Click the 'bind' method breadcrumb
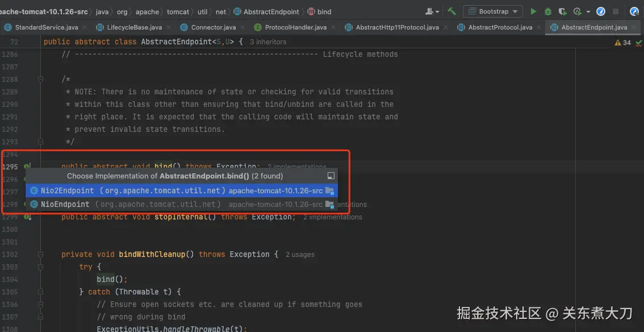The height and width of the screenshot is (332, 644). click(x=320, y=12)
